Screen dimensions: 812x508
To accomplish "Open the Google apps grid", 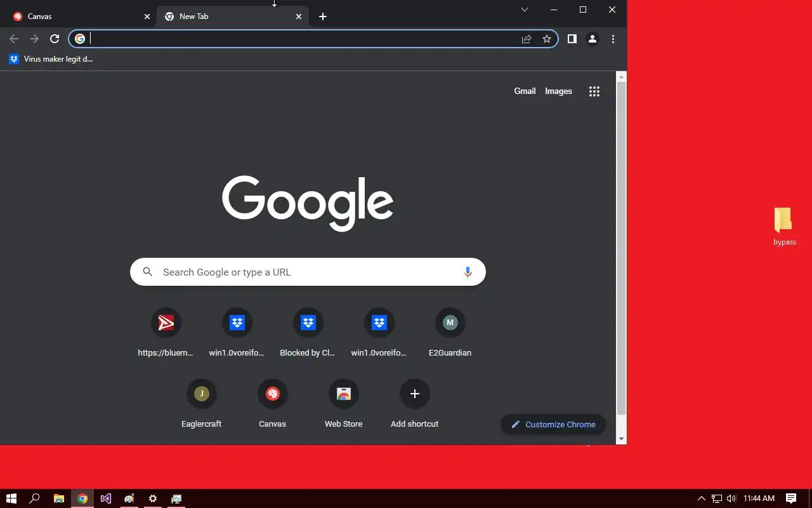I will point(594,91).
